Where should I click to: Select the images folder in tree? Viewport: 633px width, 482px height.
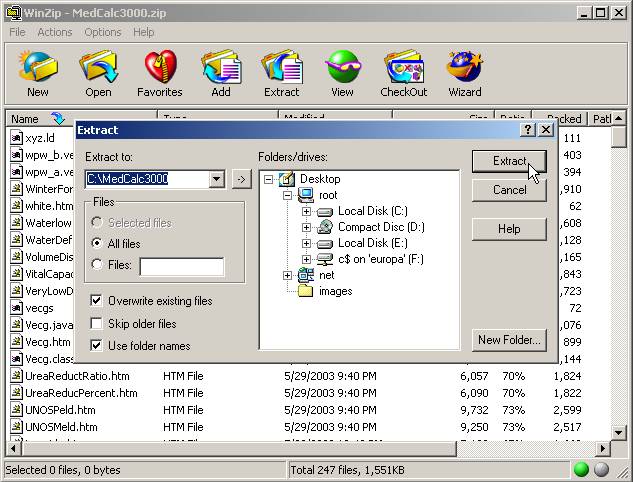pyautogui.click(x=335, y=291)
